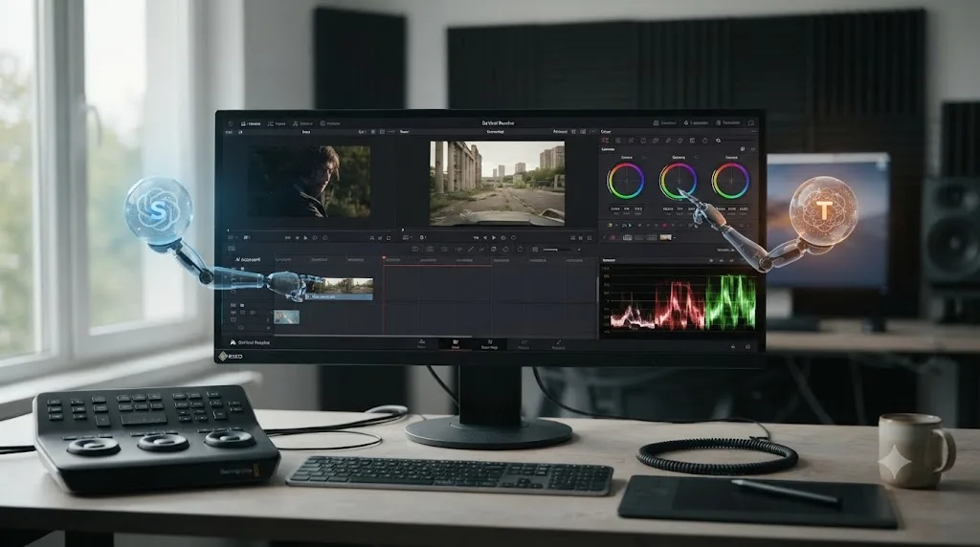Switch to the third top-left workspace tab
980x547 pixels.
click(302, 123)
